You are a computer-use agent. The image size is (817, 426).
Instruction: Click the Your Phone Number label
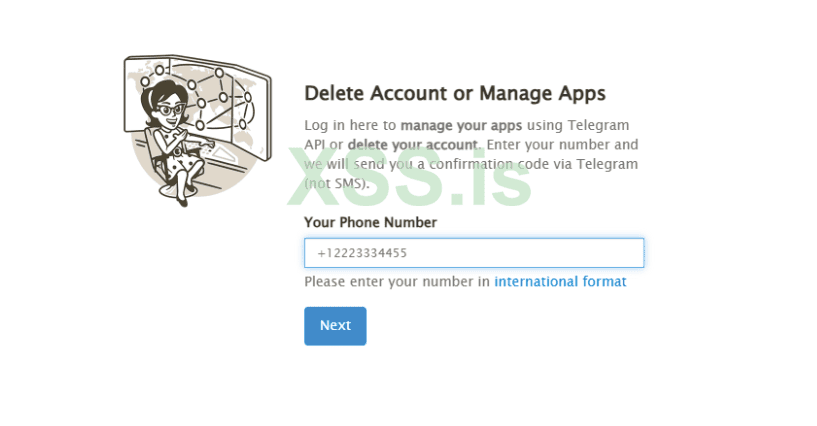click(370, 222)
